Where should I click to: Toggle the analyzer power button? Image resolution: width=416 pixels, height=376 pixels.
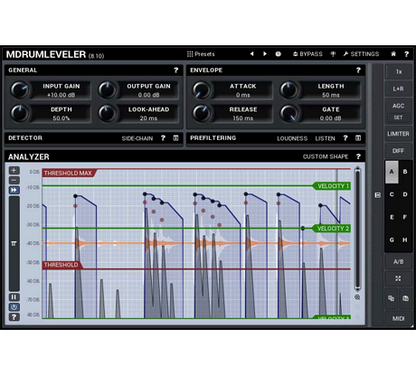[14, 307]
